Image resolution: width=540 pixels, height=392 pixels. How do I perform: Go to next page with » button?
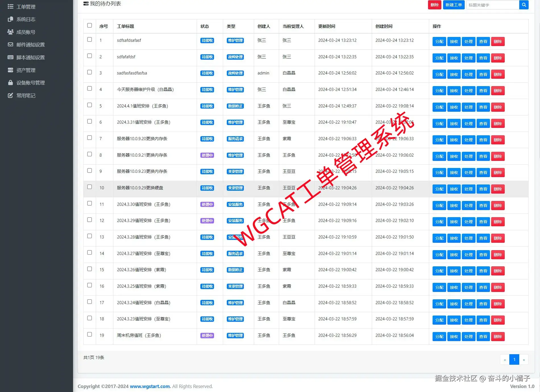coord(524,360)
